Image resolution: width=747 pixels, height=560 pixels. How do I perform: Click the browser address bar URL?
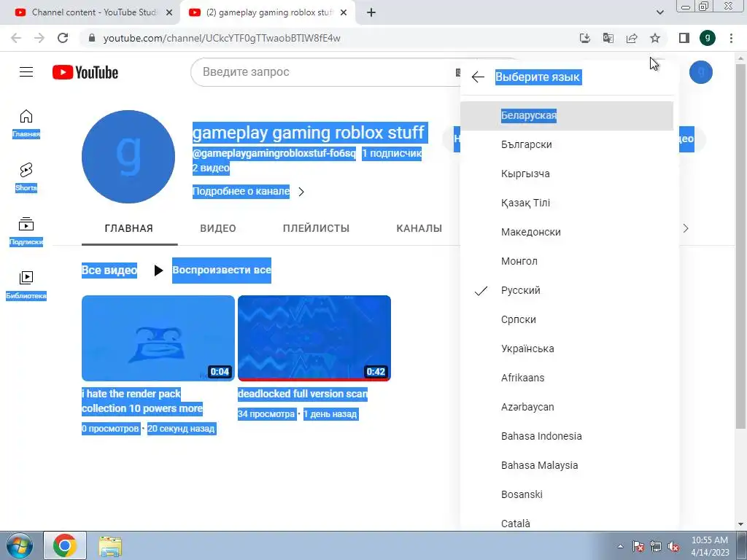222,38
